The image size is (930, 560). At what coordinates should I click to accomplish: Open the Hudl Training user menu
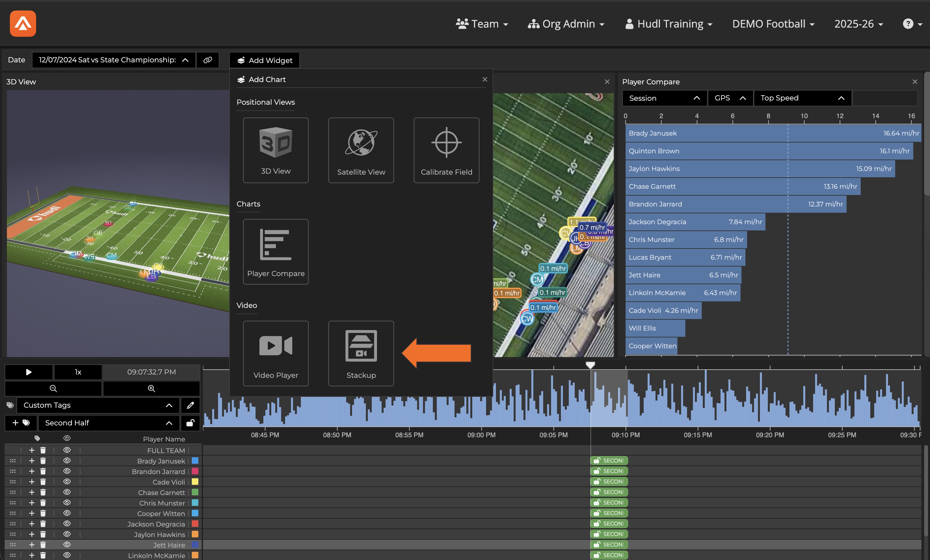[x=669, y=24]
